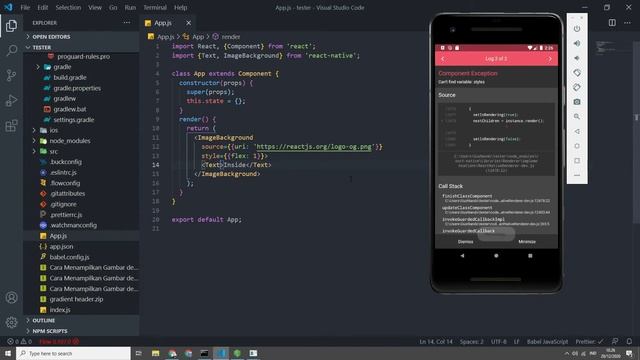The height and width of the screenshot is (360, 640).
Task: Open the Windows Start menu
Action: point(8,353)
